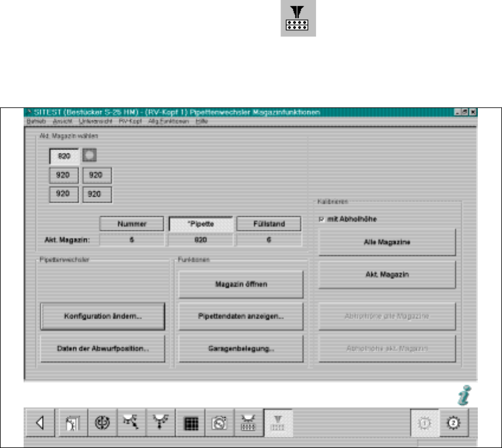This screenshot has height=448, width=502.
Task: Click the Akt. Magazin calibrate button
Action: click(x=387, y=274)
